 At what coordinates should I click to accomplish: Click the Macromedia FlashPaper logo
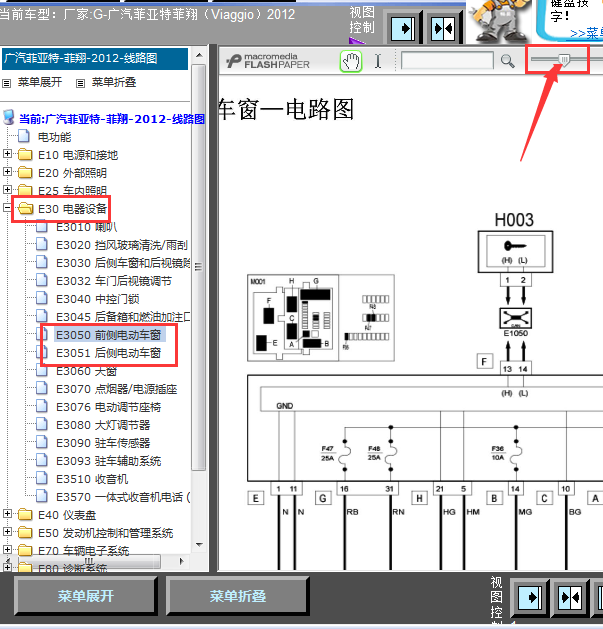coord(268,61)
